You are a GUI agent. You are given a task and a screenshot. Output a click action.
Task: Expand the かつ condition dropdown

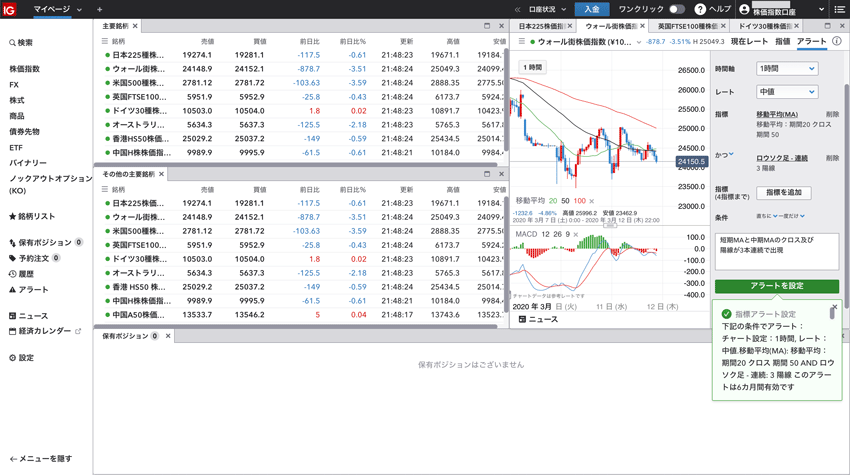(x=724, y=155)
